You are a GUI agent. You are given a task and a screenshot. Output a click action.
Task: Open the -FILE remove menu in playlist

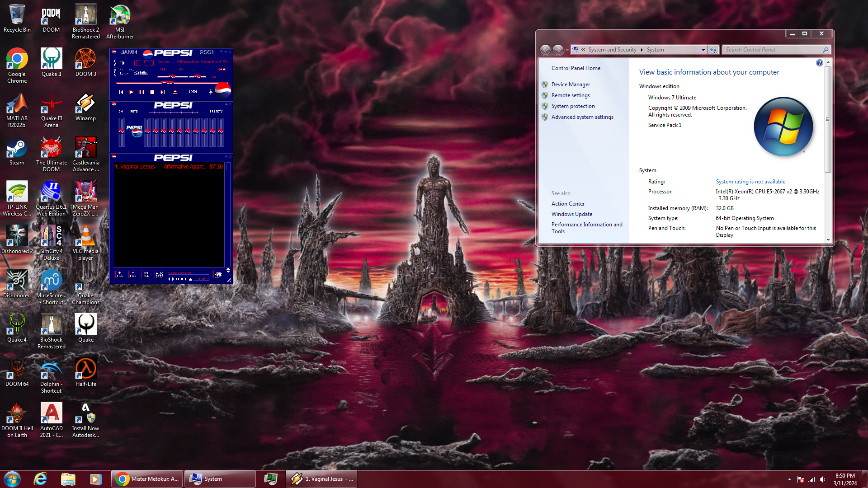coord(133,275)
